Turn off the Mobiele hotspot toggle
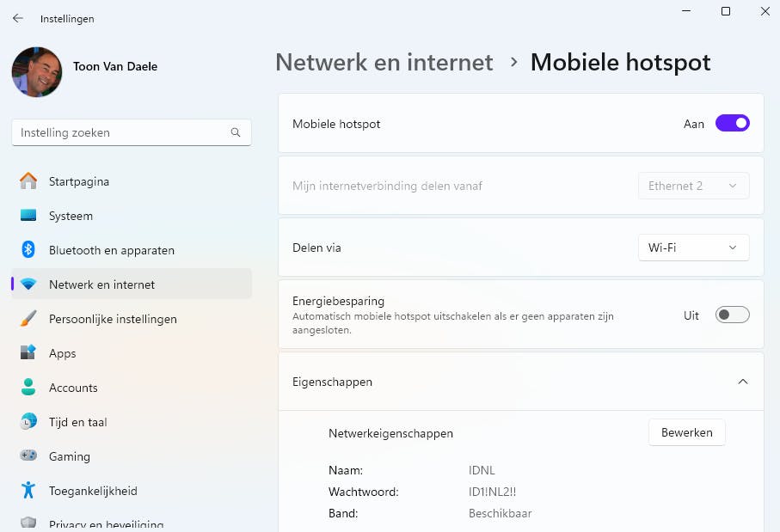This screenshot has width=780, height=532. tap(732, 124)
